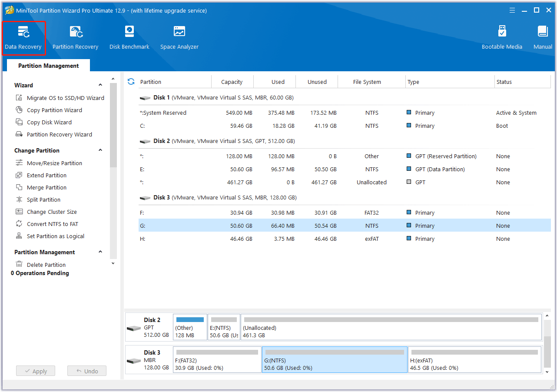Choose Split Partition

click(38, 199)
